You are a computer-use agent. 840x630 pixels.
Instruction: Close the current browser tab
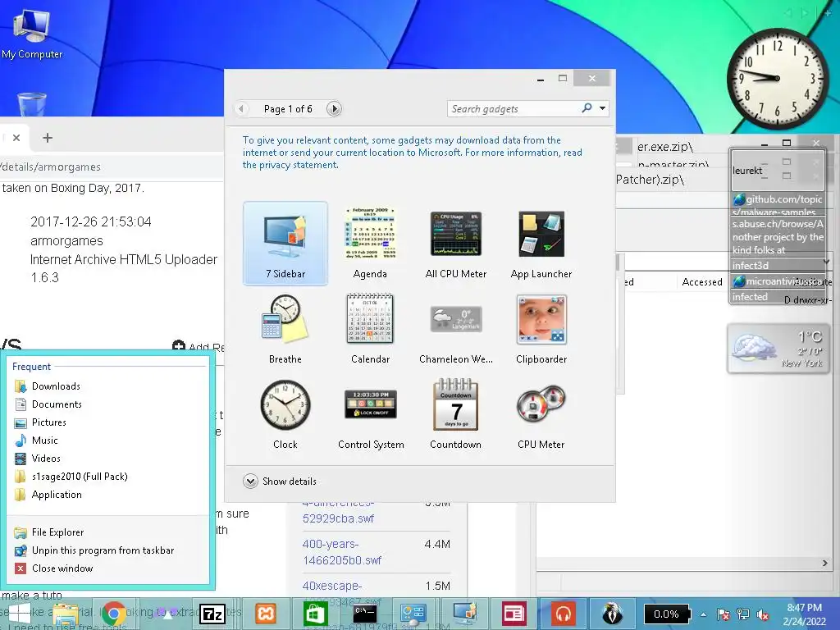tap(16, 138)
